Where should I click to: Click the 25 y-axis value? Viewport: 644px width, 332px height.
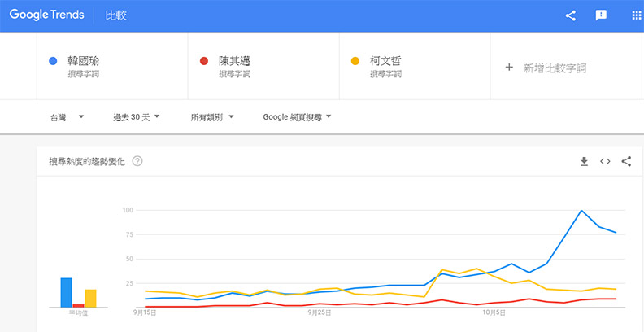click(x=130, y=283)
